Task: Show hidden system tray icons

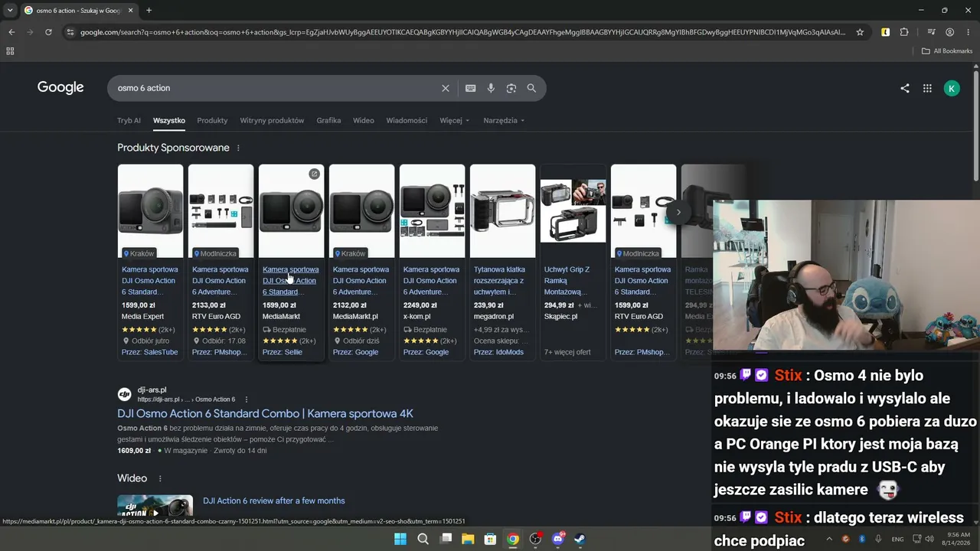Action: pos(829,539)
